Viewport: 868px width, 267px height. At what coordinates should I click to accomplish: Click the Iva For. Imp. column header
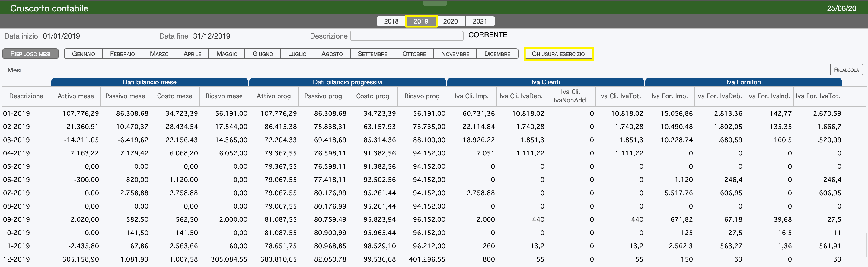click(669, 96)
